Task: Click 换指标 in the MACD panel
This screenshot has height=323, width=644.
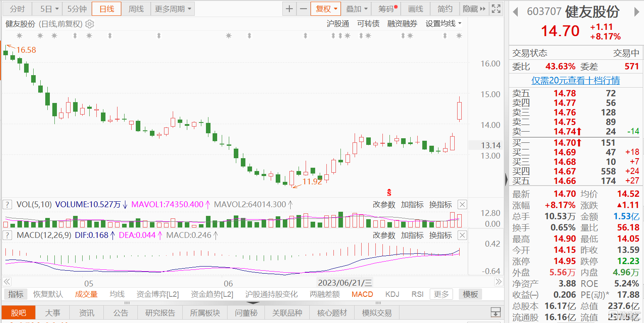Action: tap(440, 235)
